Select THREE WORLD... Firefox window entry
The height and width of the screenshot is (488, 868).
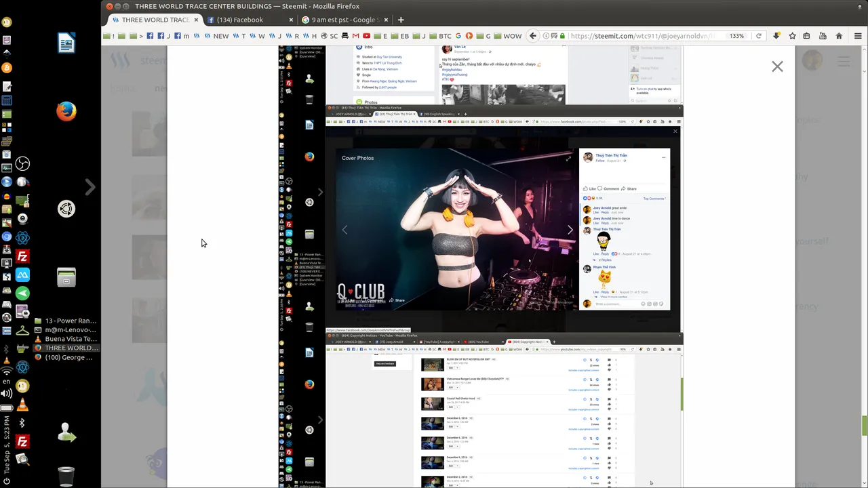point(66,348)
